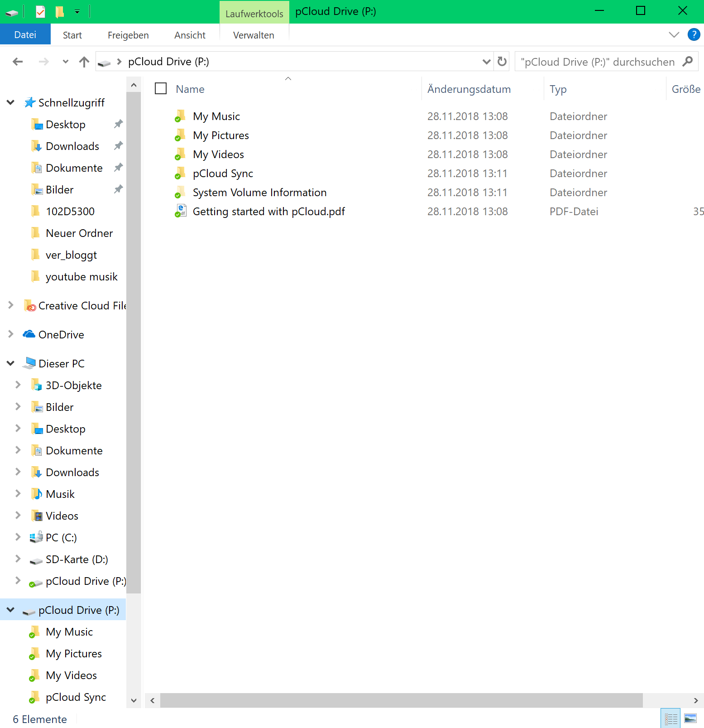Open Desktop under Schnellzugriff
This screenshot has width=704, height=728.
click(x=66, y=125)
